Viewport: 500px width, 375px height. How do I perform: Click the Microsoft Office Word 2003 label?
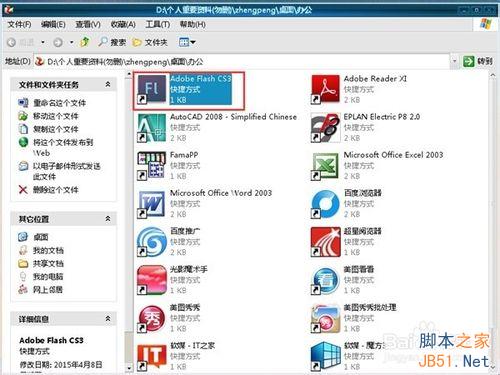coord(221,193)
